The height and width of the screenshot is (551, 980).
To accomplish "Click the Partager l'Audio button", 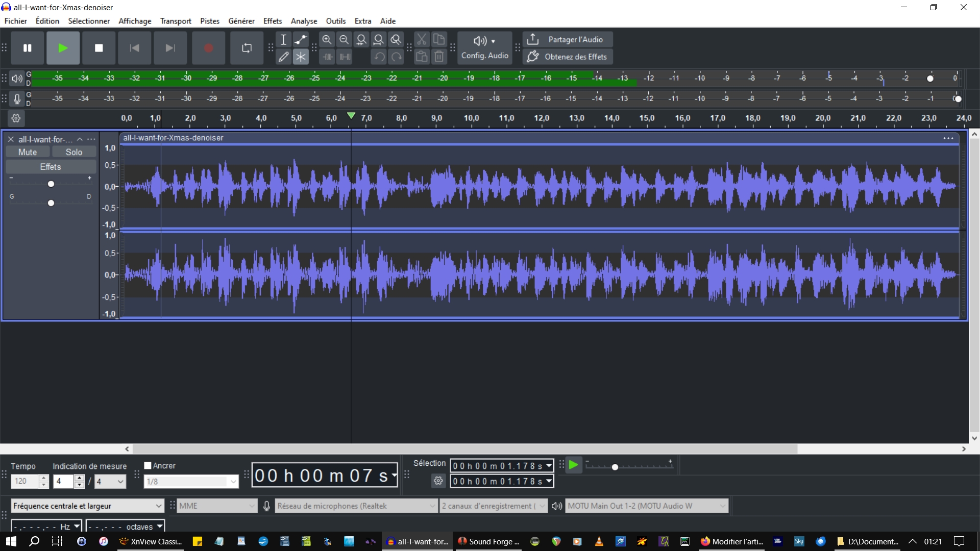I will tap(568, 39).
